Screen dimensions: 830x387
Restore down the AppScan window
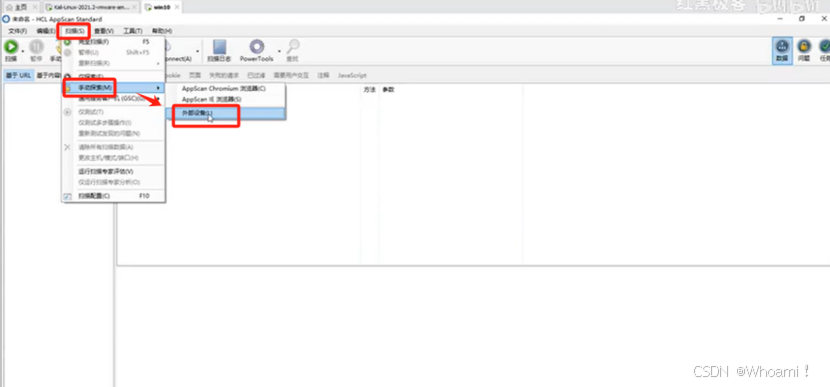point(802,19)
